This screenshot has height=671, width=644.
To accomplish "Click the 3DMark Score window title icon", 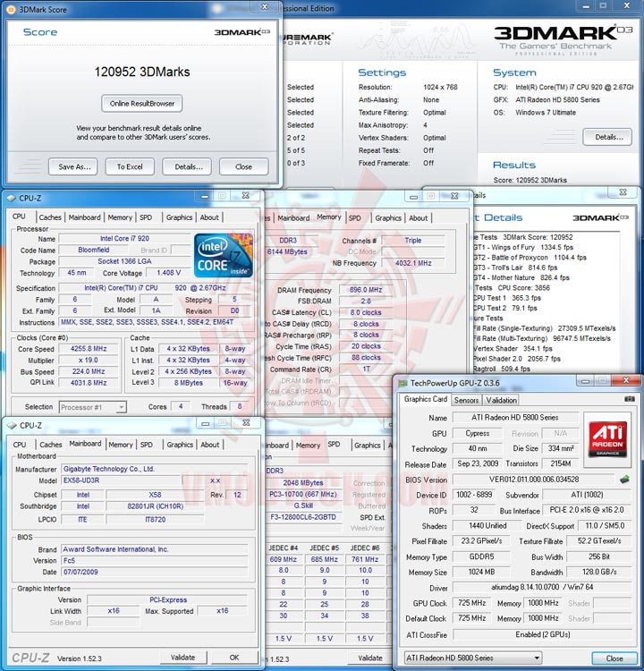I will 12,9.
